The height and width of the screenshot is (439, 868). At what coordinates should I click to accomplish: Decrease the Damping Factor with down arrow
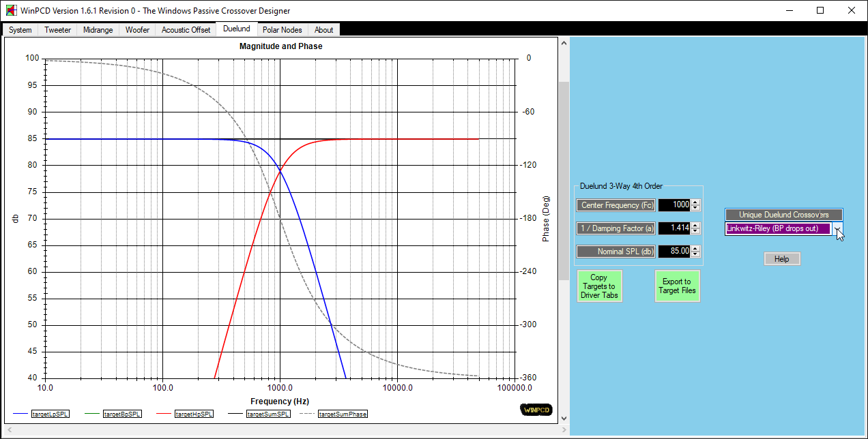(x=695, y=231)
